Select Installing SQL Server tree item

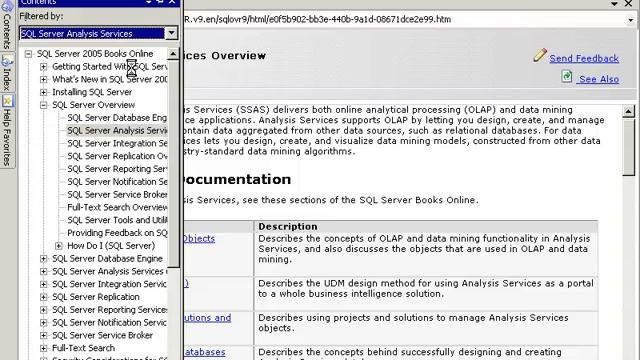(92, 92)
